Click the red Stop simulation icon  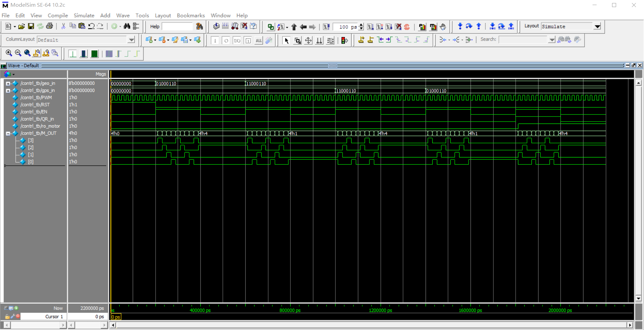[407, 27]
